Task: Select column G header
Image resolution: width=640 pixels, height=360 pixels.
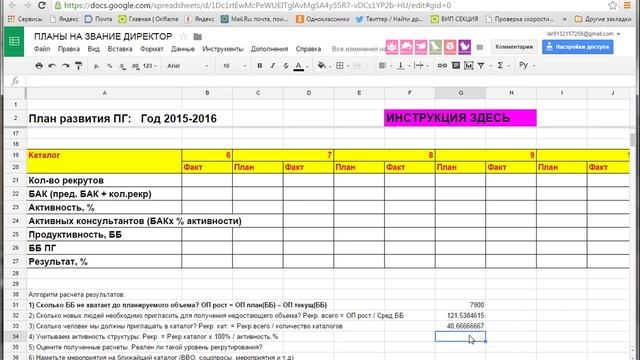Action: tap(460, 93)
